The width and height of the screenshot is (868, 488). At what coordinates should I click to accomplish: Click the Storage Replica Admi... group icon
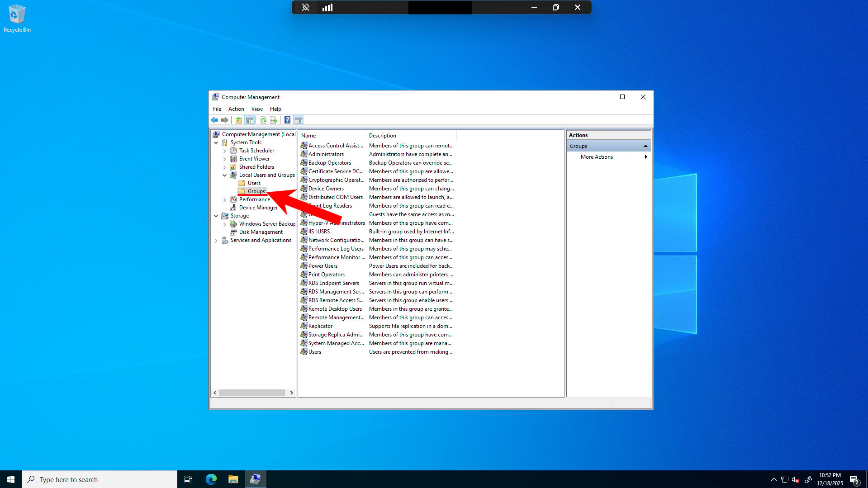[304, 335]
